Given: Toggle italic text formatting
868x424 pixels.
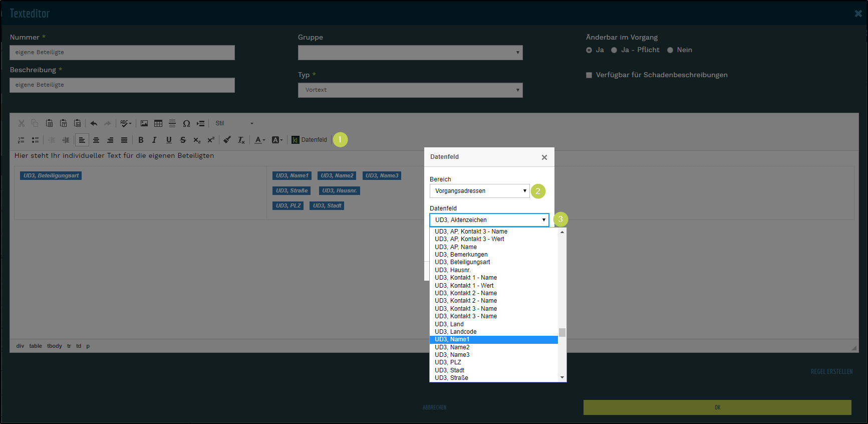Looking at the screenshot, I should (154, 140).
